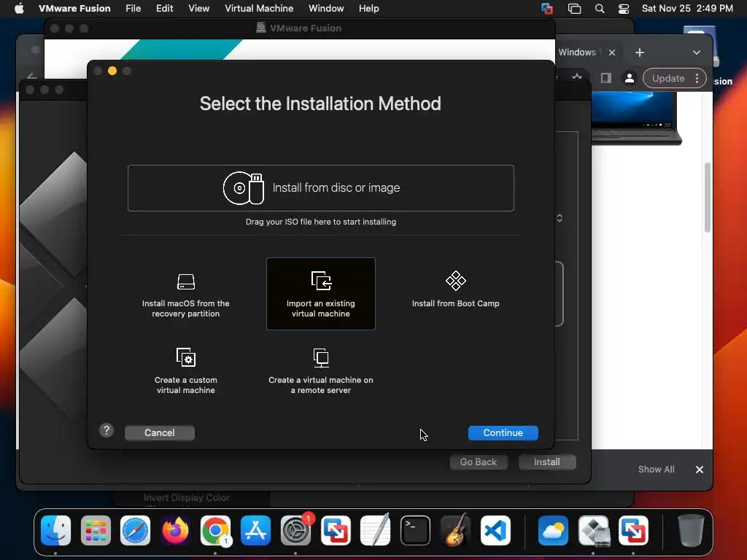Toggle Chrome side panel icon
The height and width of the screenshot is (560, 747).
tap(606, 78)
